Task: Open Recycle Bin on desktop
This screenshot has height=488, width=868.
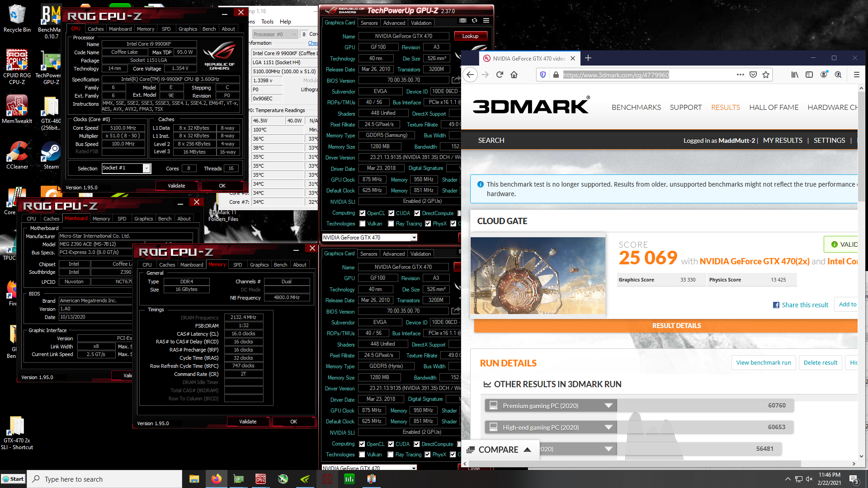Action: click(x=17, y=18)
